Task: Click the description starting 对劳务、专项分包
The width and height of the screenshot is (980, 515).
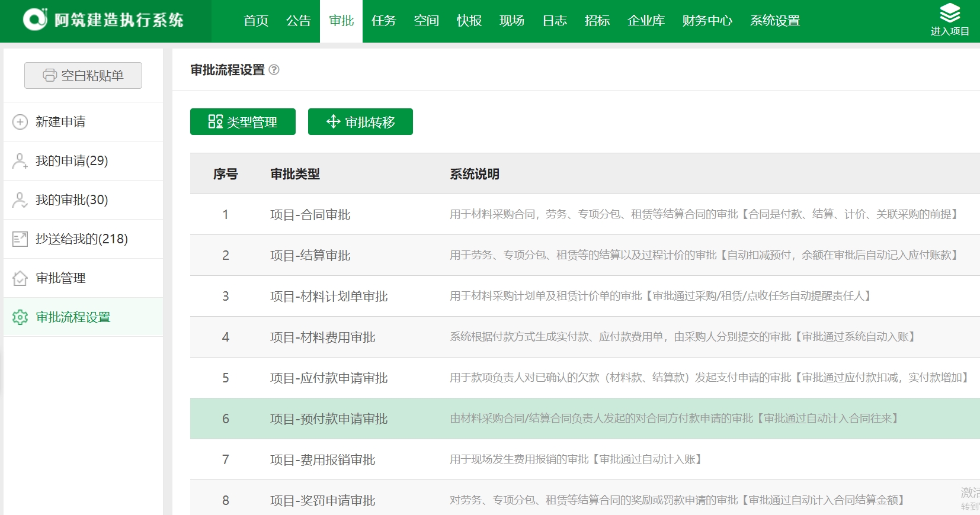Action: (677, 500)
